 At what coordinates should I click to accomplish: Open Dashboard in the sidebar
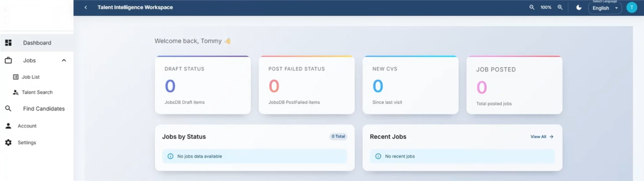(x=37, y=43)
